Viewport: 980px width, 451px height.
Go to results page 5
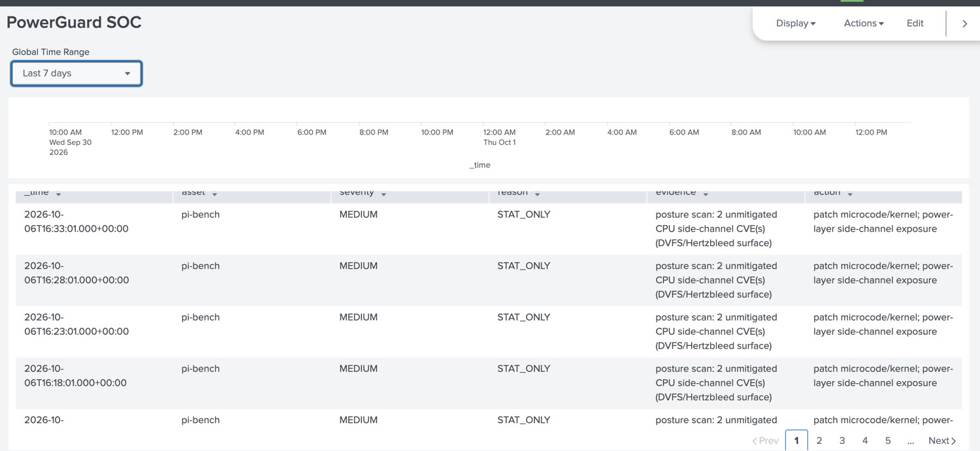[x=888, y=441]
